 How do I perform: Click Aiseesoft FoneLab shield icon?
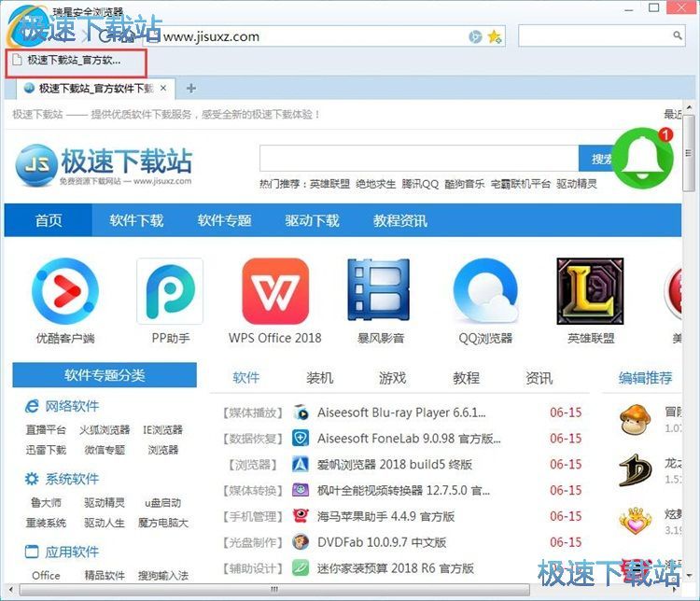click(301, 439)
